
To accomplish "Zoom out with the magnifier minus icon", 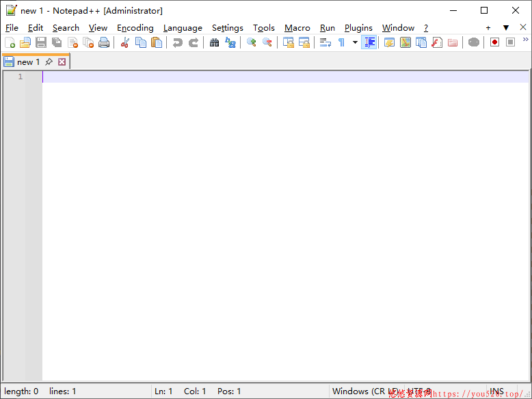I will [267, 43].
